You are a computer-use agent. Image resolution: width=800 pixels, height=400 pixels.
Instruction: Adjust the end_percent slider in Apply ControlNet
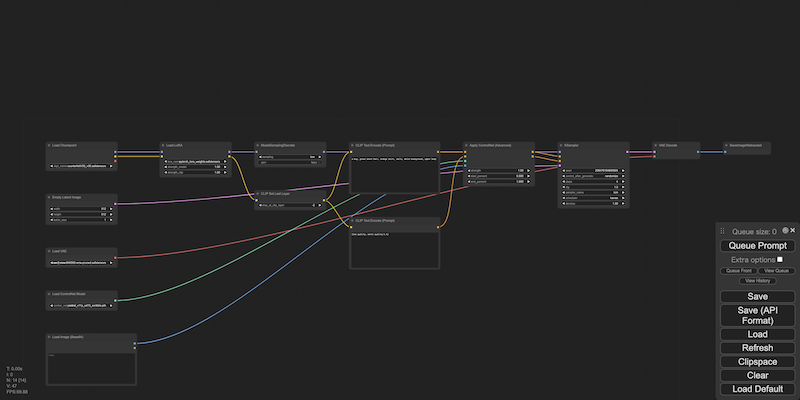tap(498, 182)
